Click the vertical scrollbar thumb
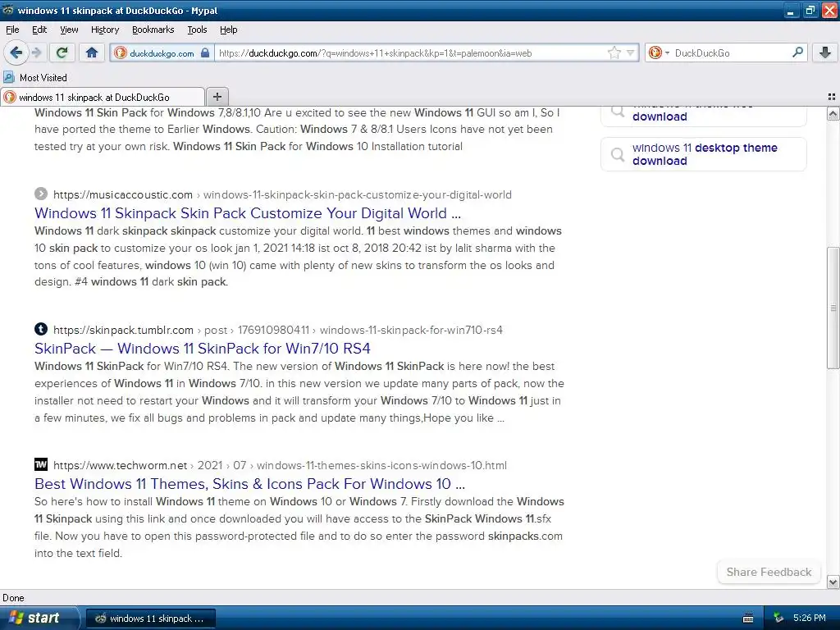 833,308
